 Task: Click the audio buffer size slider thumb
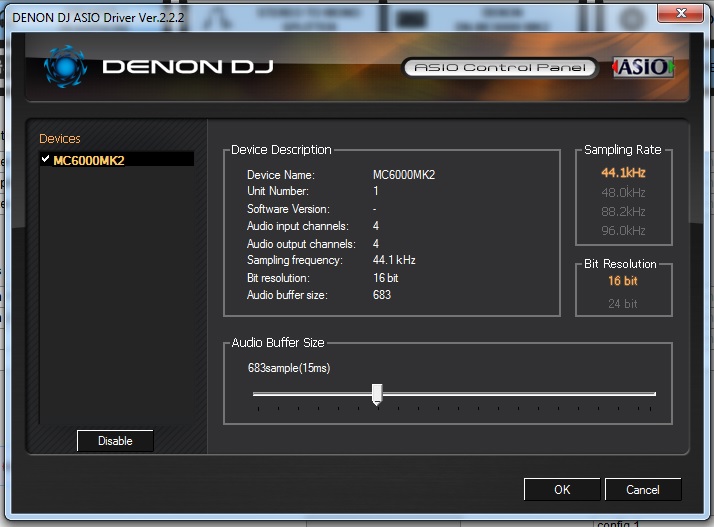pos(377,394)
